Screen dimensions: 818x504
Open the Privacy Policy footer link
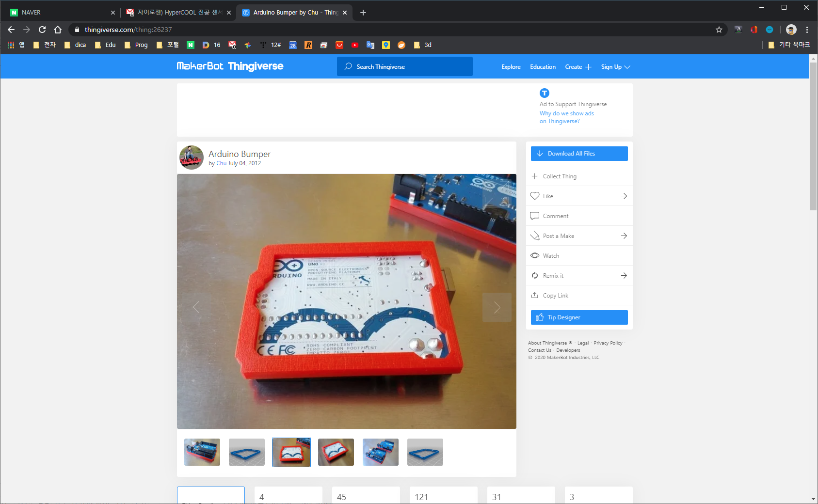point(608,343)
